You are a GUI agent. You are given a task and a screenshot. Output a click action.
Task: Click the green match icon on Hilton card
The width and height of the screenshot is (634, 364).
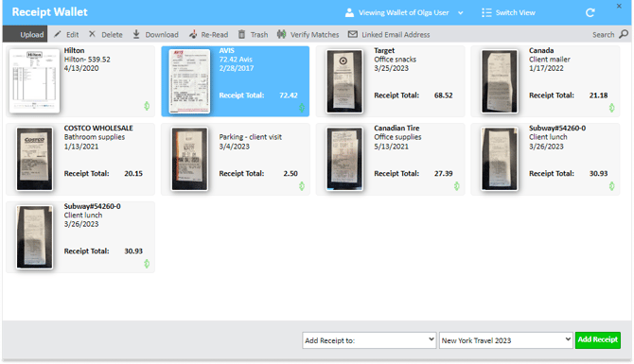[147, 106]
